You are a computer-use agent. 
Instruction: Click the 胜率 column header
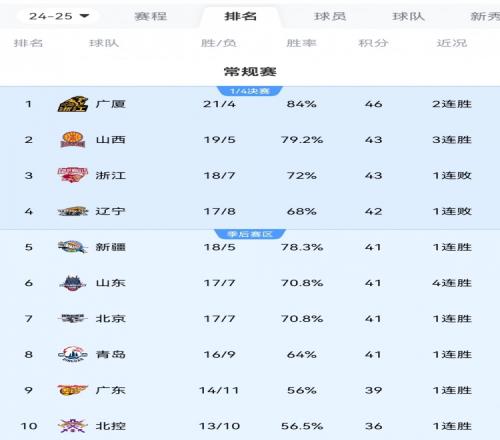point(301,43)
